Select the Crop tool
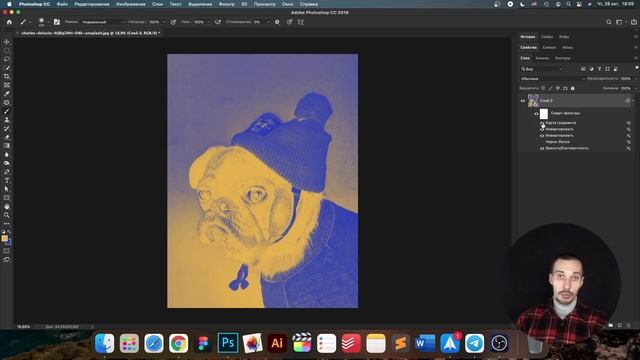 (7, 76)
